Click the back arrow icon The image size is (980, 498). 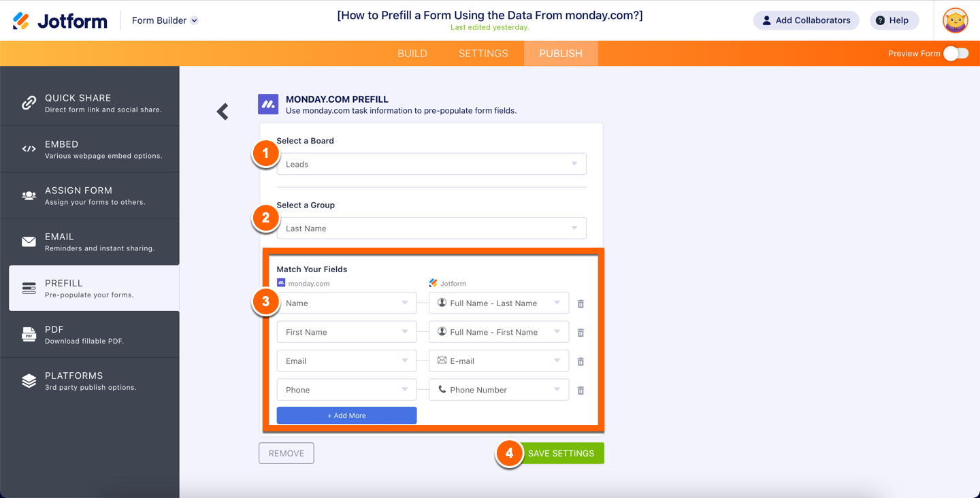pyautogui.click(x=223, y=112)
